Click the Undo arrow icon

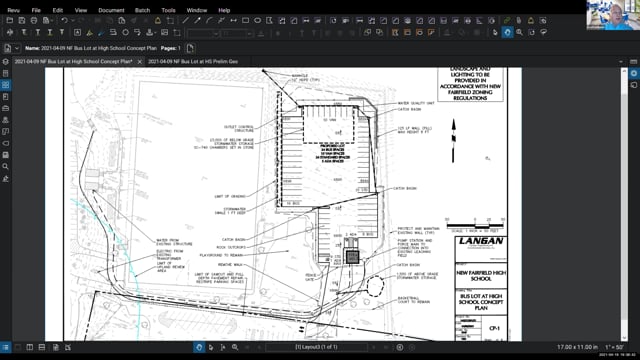(64, 20)
